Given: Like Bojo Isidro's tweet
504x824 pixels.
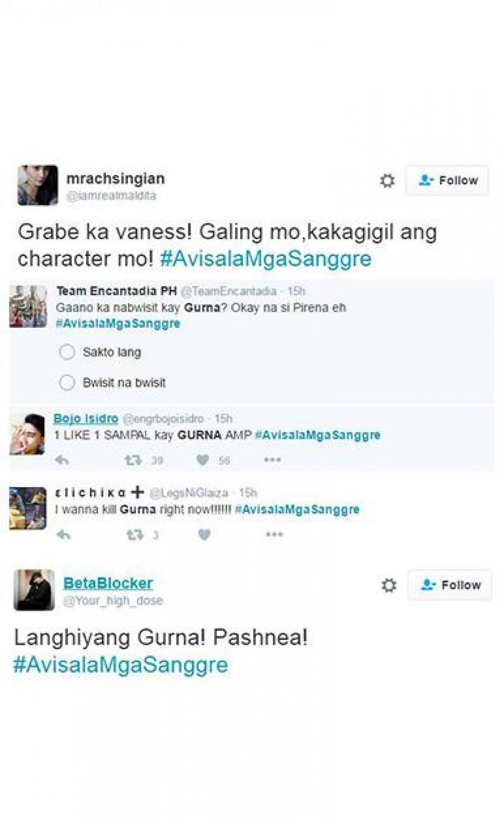Looking at the screenshot, I should coord(203,460).
